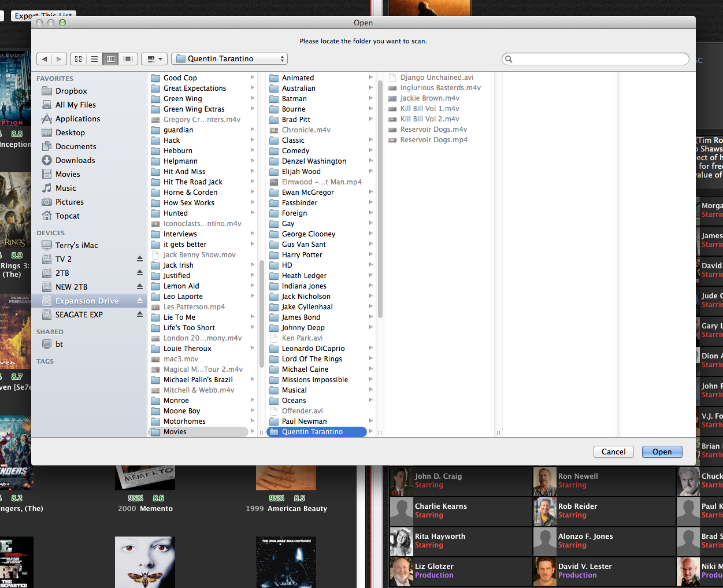This screenshot has width=723, height=588.
Task: Select Movies icon under Favorites
Action: pyautogui.click(x=47, y=175)
